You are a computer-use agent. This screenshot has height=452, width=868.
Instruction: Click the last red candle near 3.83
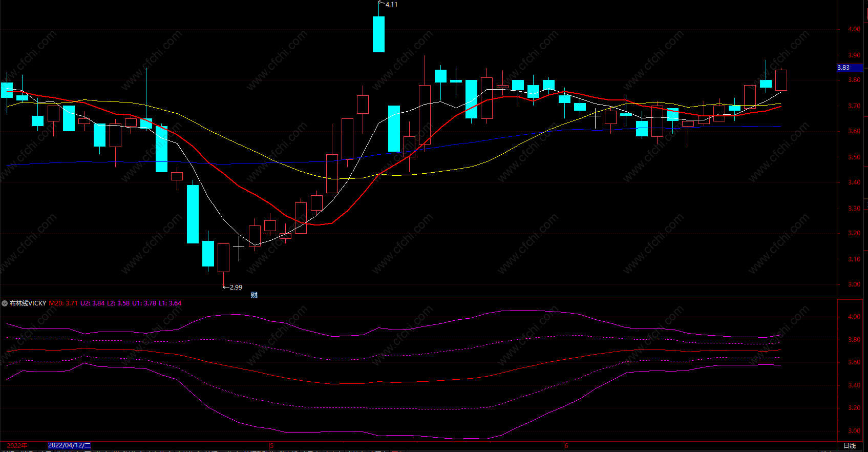(x=781, y=80)
